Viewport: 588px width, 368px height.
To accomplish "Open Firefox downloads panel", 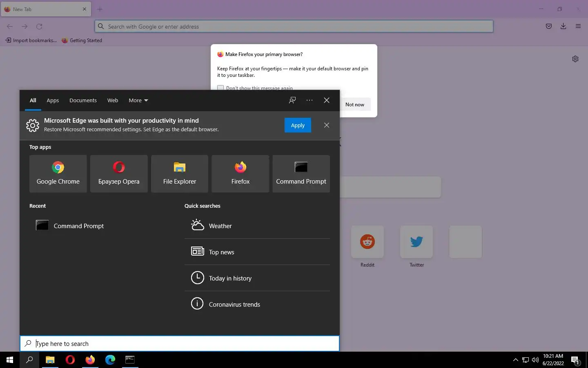I will click(x=563, y=27).
